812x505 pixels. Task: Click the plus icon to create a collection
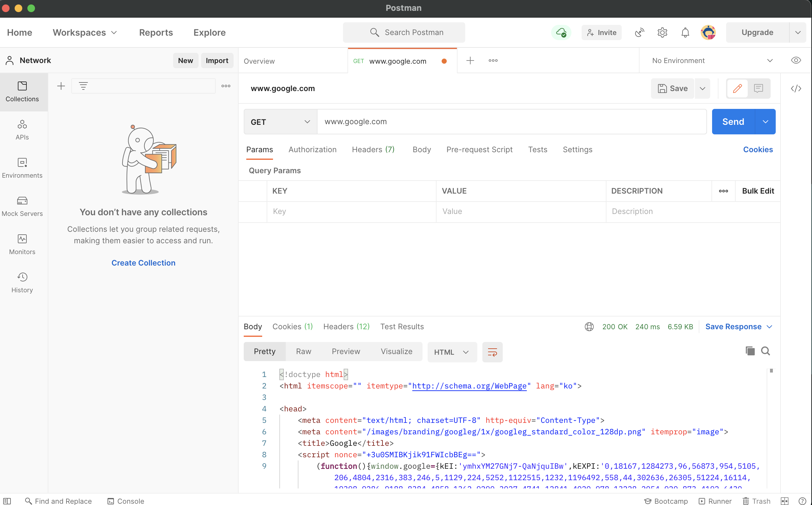click(x=61, y=86)
